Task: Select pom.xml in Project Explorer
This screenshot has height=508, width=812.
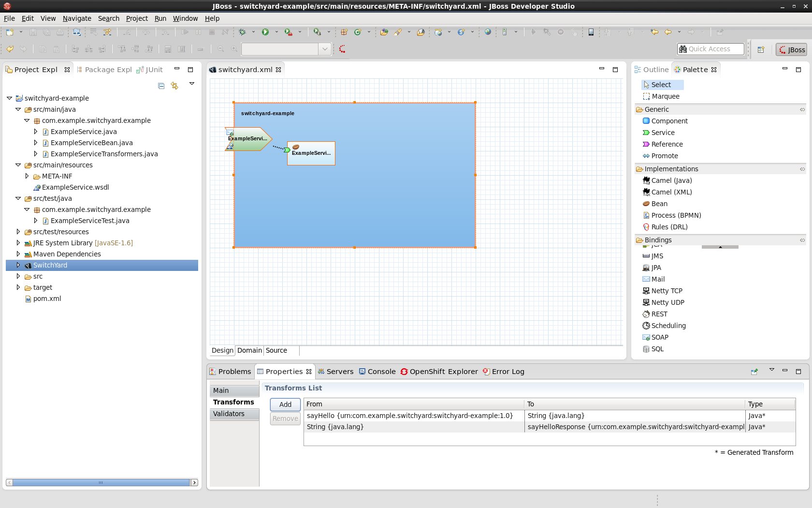Action: coord(43,299)
